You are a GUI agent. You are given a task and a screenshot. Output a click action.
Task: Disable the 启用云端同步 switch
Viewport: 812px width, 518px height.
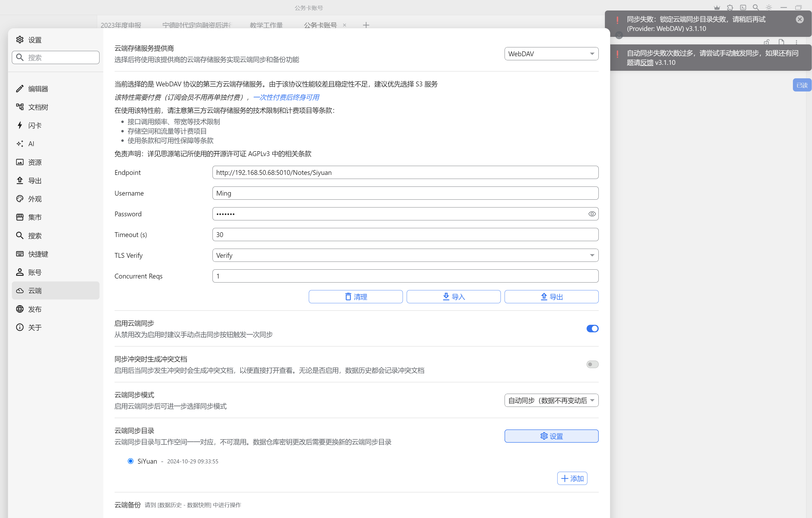(592, 329)
